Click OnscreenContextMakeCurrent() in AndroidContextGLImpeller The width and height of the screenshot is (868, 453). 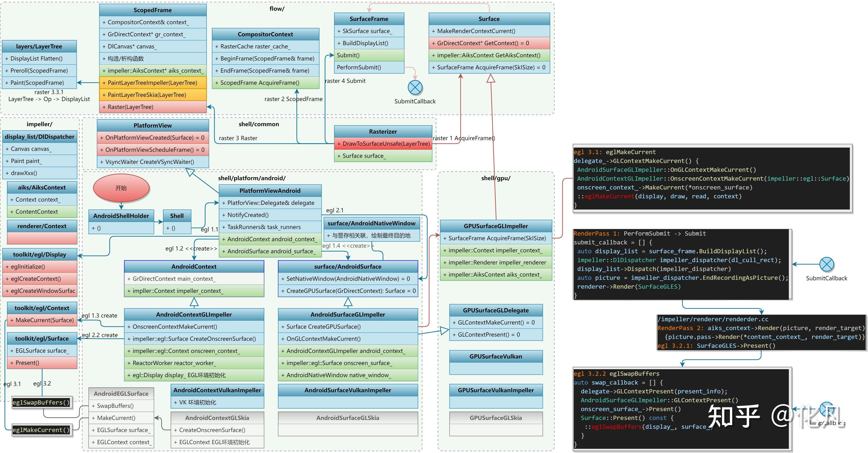point(194,326)
